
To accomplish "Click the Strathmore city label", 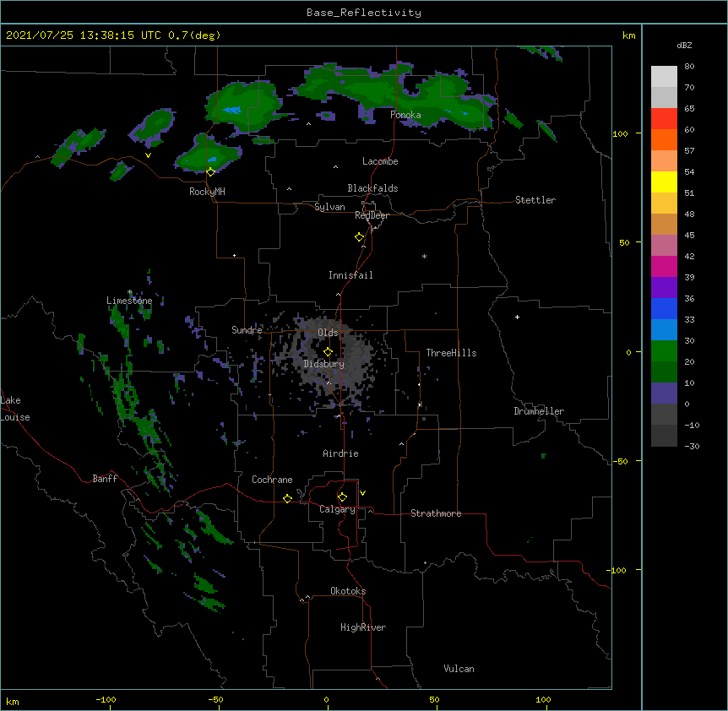I will tap(436, 513).
